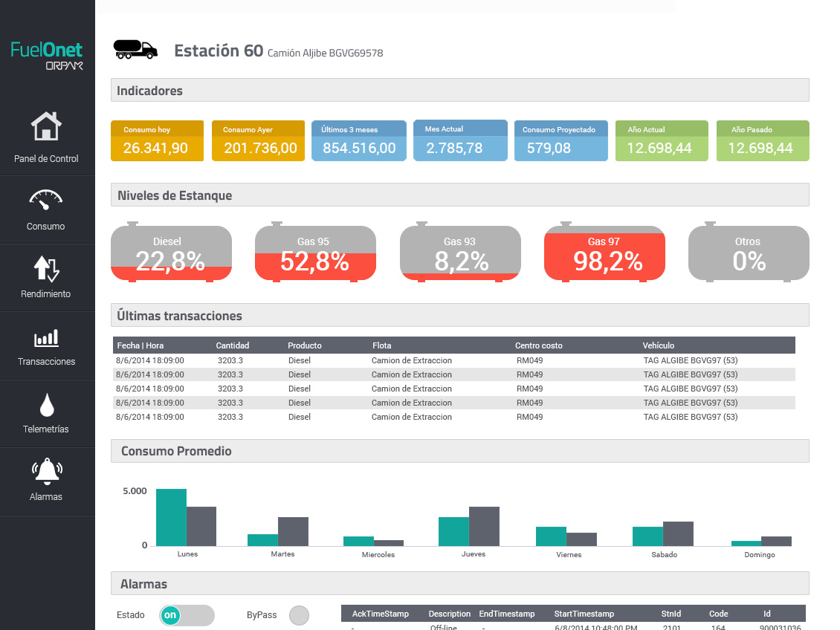Click the Consumo gauge icon
This screenshot has height=630, width=840.
tap(46, 199)
